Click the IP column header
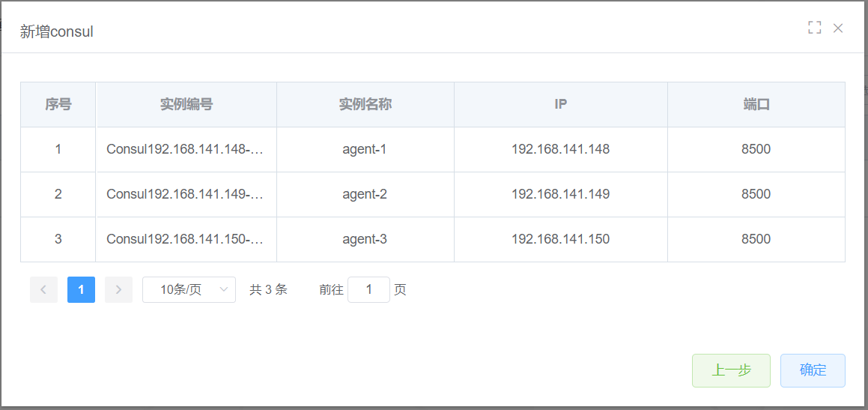This screenshot has width=868, height=410. click(x=560, y=105)
